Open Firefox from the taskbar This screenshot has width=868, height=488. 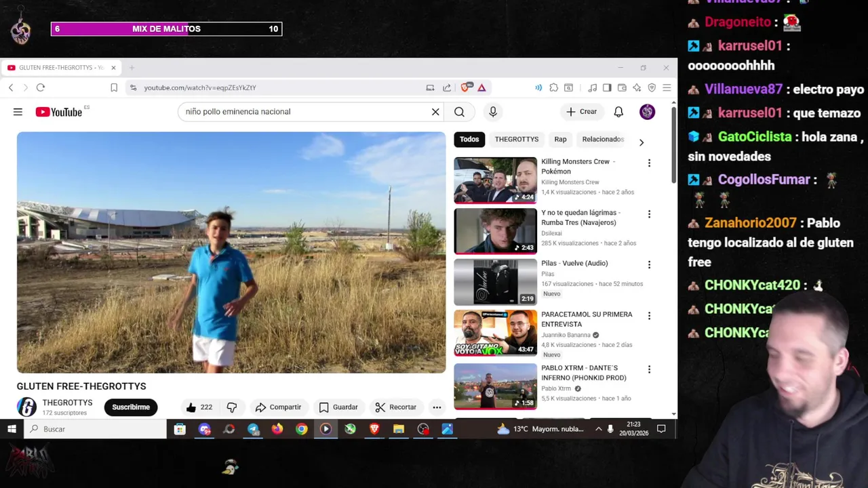[x=277, y=429]
